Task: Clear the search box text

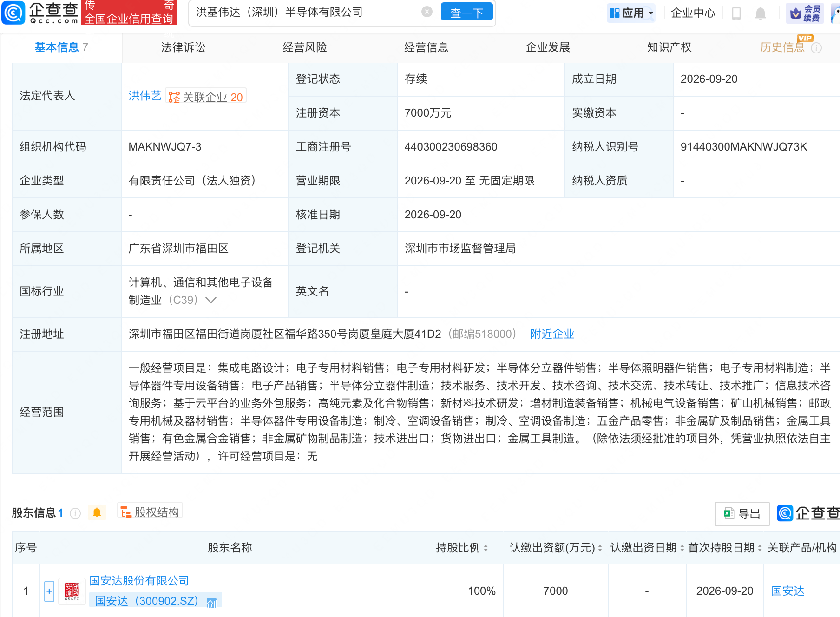Action: coord(427,12)
